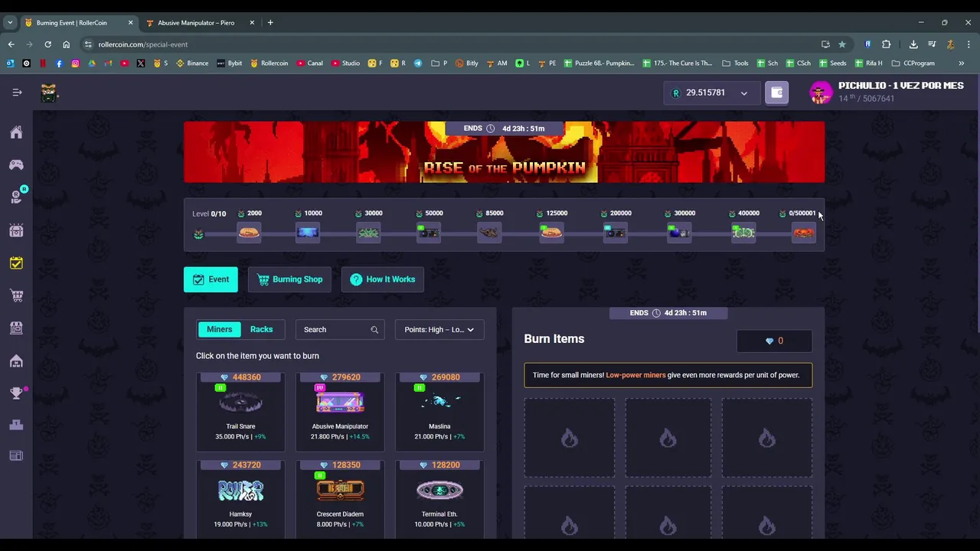Pick the Hamksy miner to burn

coord(240,497)
